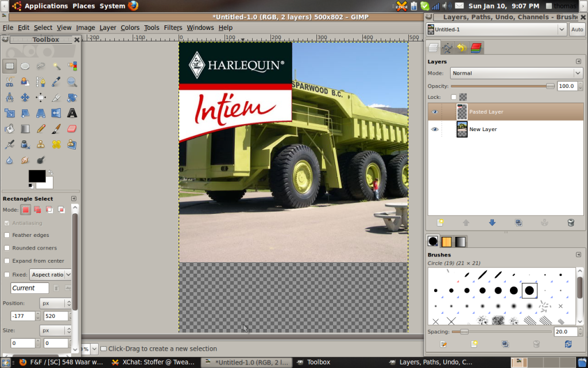Select the Select by Color tool

pyautogui.click(x=72, y=66)
